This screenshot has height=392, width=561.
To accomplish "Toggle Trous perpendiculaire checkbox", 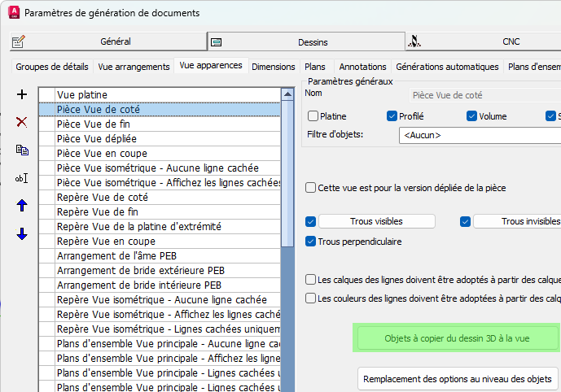I will pyautogui.click(x=310, y=242).
